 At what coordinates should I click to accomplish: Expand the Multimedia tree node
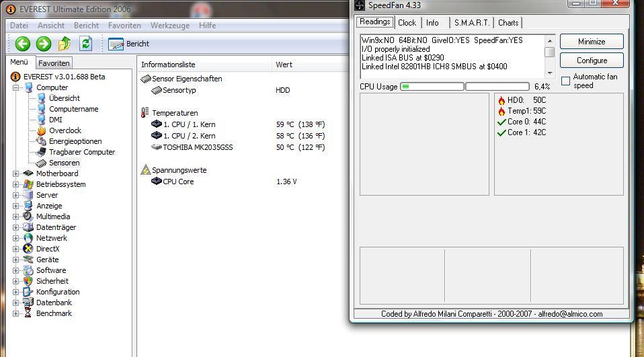click(x=15, y=216)
